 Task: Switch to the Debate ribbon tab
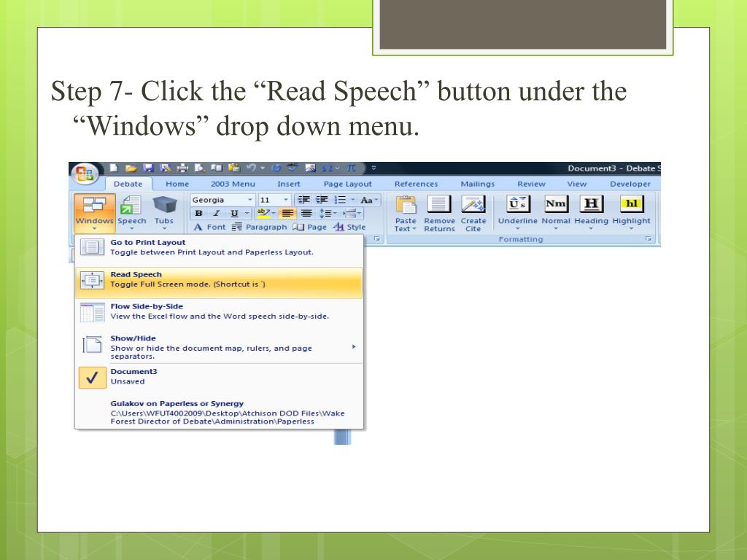(128, 184)
